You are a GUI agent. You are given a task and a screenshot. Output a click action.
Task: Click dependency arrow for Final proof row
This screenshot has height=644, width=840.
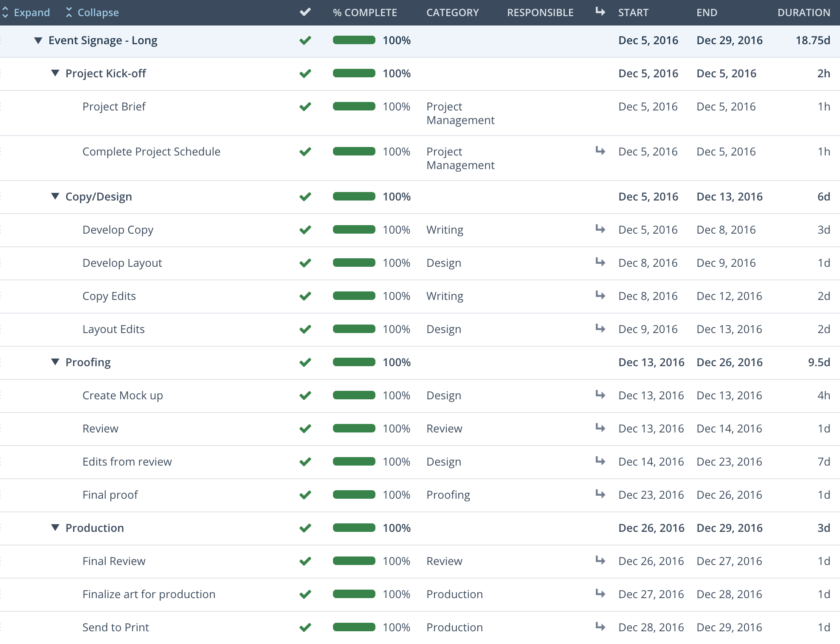pos(600,494)
